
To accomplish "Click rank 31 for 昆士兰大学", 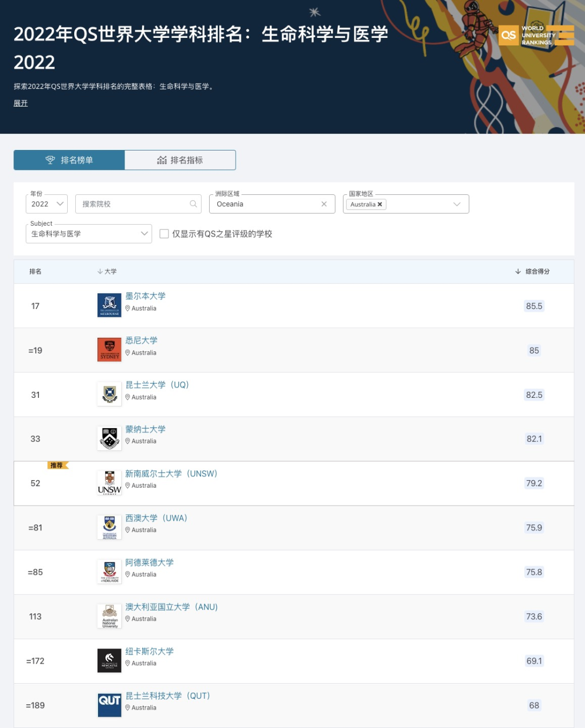I will [35, 395].
